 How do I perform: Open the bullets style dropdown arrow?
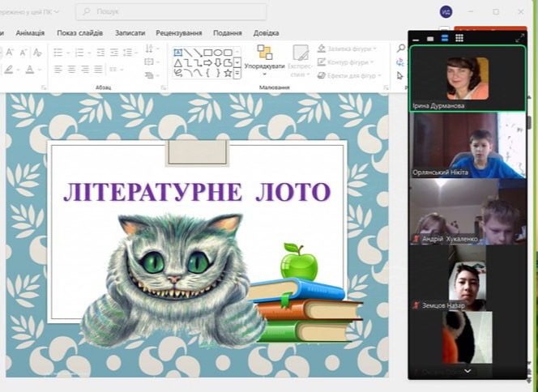pyautogui.click(x=68, y=53)
